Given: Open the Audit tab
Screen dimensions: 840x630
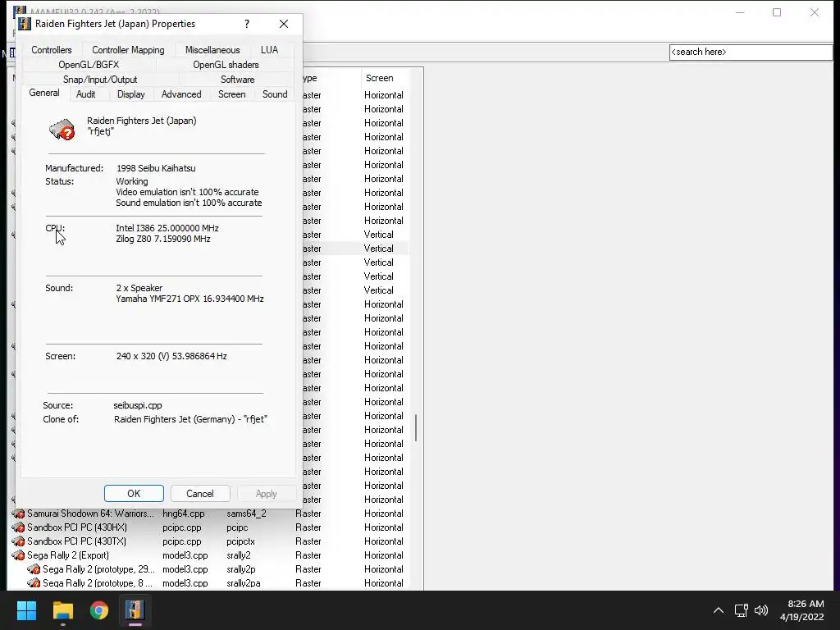Looking at the screenshot, I should point(85,94).
